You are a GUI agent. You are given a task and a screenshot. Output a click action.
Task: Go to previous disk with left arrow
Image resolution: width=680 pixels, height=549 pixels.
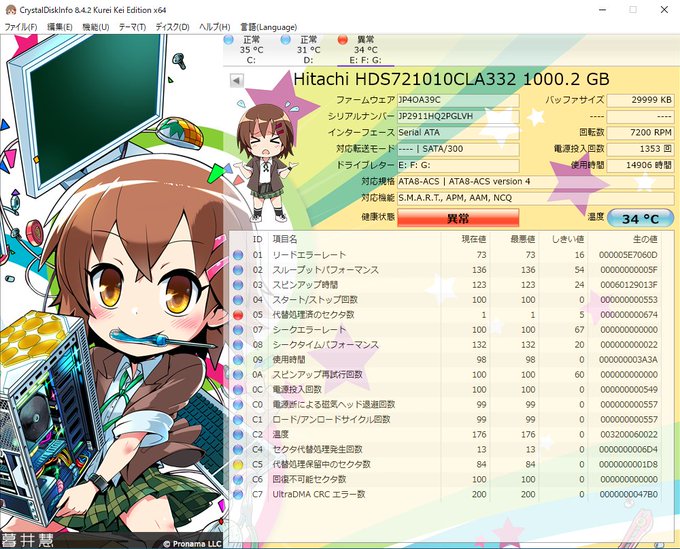click(236, 80)
